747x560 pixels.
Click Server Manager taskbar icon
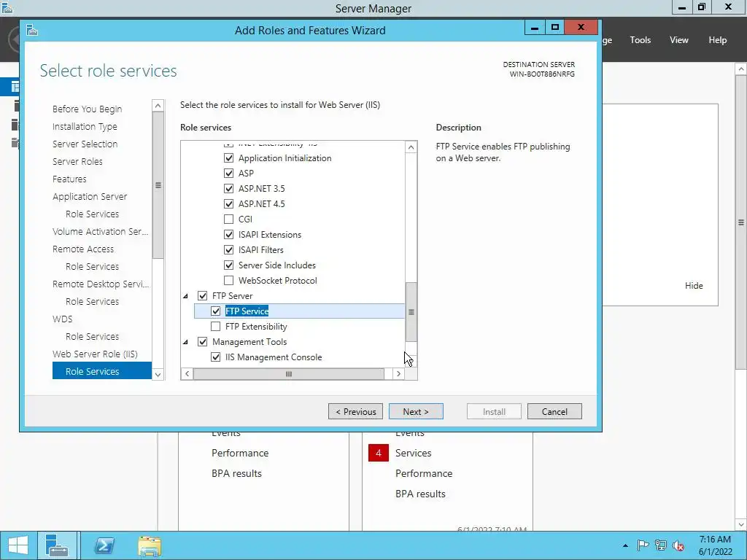(57, 545)
